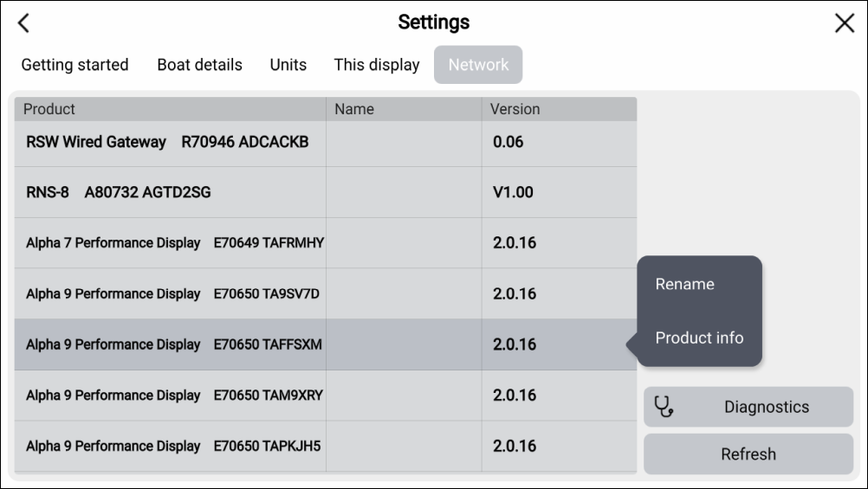Open the Getting started tab

(x=74, y=65)
